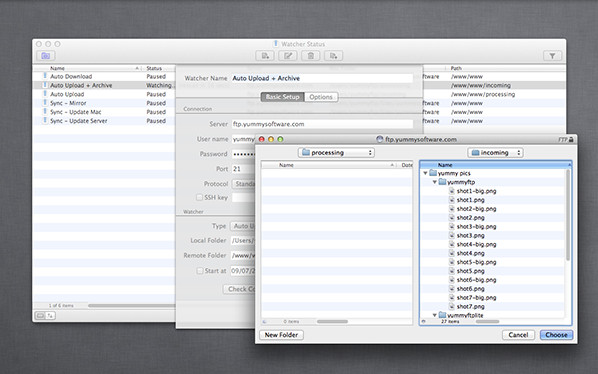Click the Watcher Name input field
The image size is (598, 374).
click(322, 78)
